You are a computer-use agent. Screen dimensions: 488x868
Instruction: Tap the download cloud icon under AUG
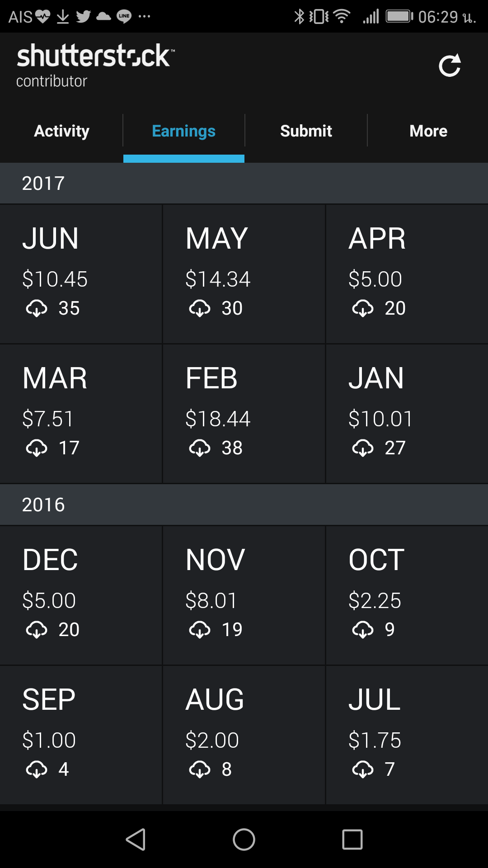(200, 769)
